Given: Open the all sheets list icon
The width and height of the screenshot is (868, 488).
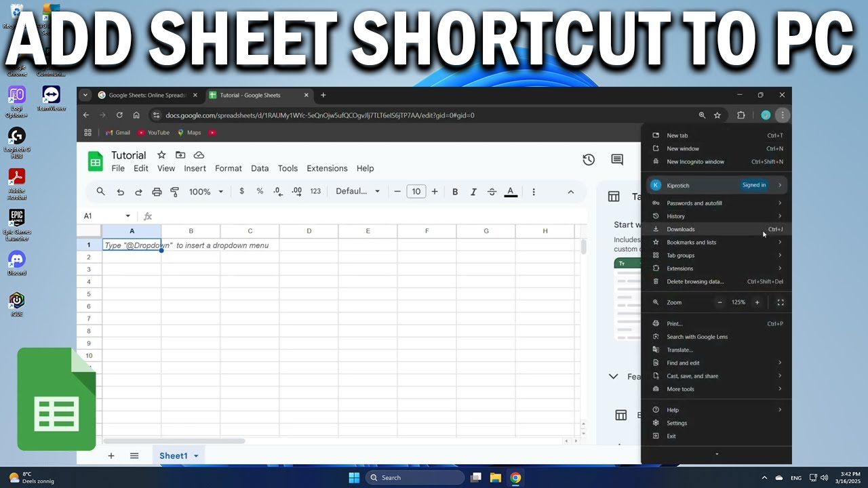Looking at the screenshot, I should [x=134, y=455].
